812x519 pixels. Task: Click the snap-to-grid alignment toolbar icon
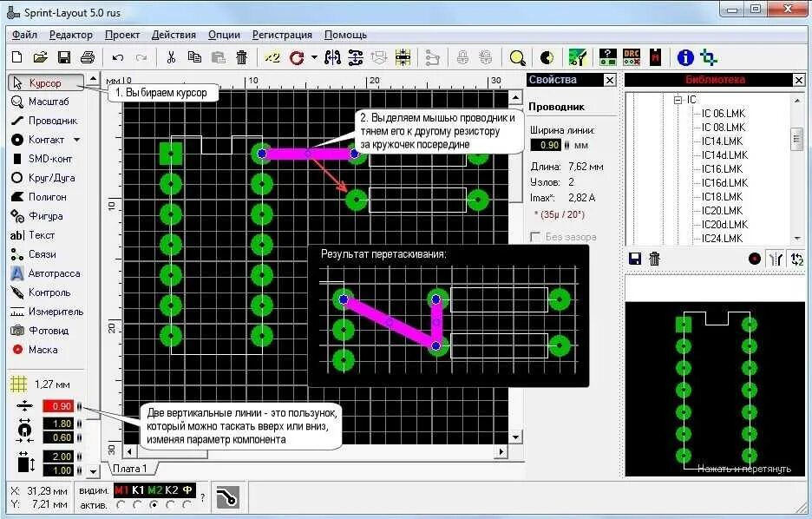[x=403, y=57]
